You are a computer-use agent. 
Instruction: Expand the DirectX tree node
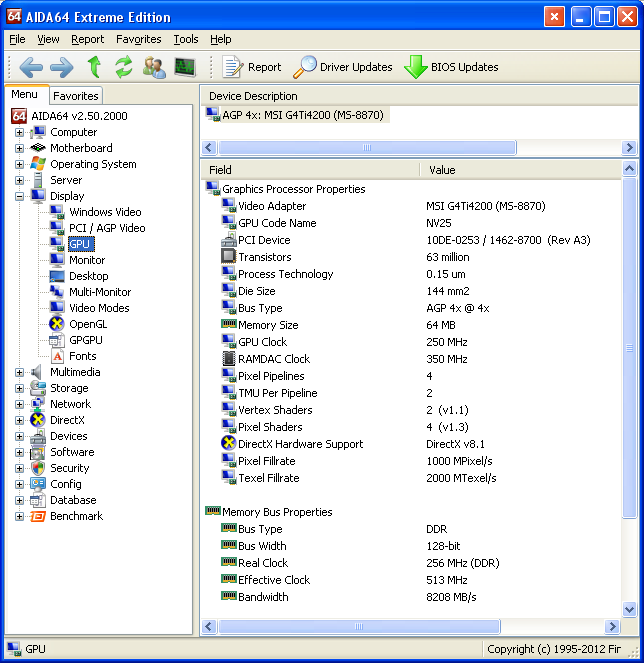(x=19, y=420)
